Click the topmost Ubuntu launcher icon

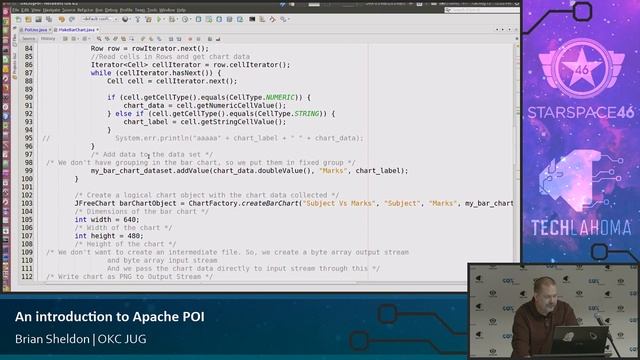pos(6,12)
